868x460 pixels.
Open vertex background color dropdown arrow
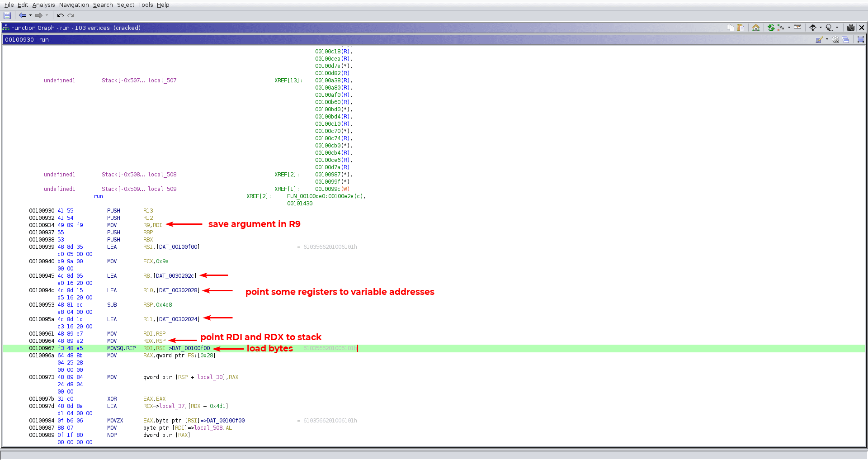827,40
